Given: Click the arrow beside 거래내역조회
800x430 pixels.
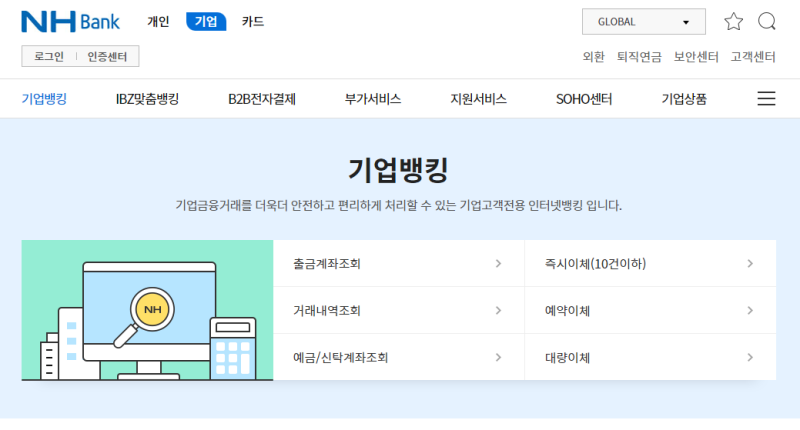Looking at the screenshot, I should coord(498,310).
